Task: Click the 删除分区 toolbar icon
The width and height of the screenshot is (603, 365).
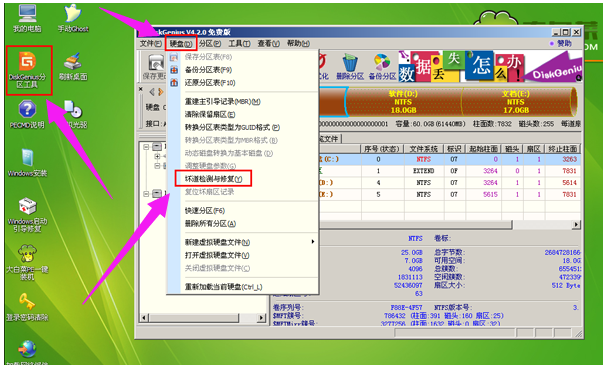Action: pyautogui.click(x=350, y=66)
